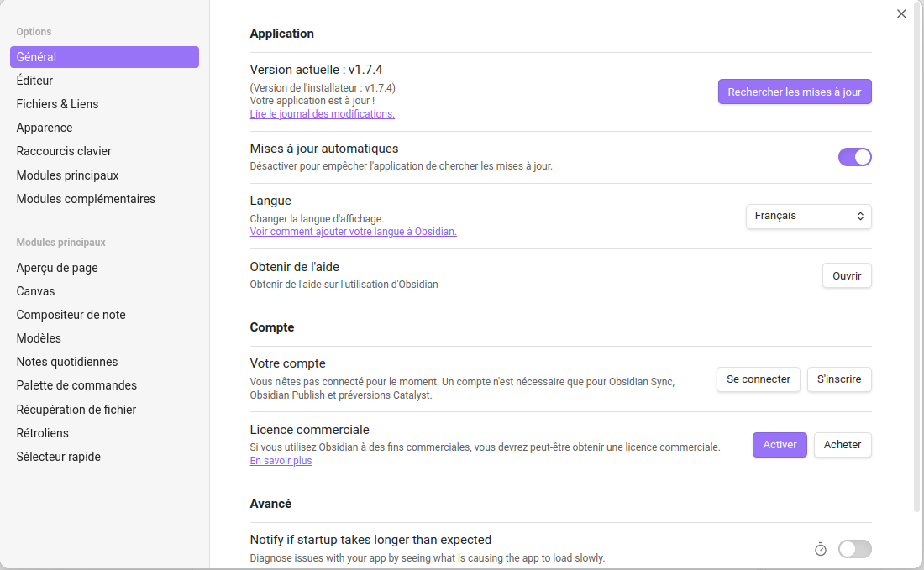Click the S'inscrire button
Image resolution: width=924 pixels, height=570 pixels.
point(838,379)
